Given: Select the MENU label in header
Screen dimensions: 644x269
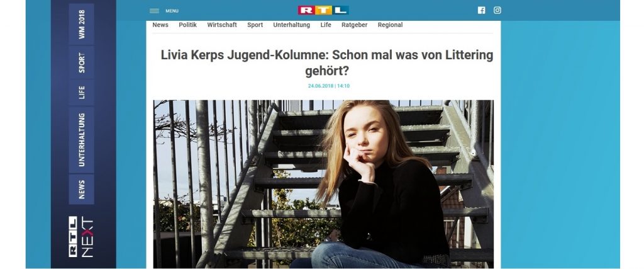Looking at the screenshot, I should (x=172, y=11).
